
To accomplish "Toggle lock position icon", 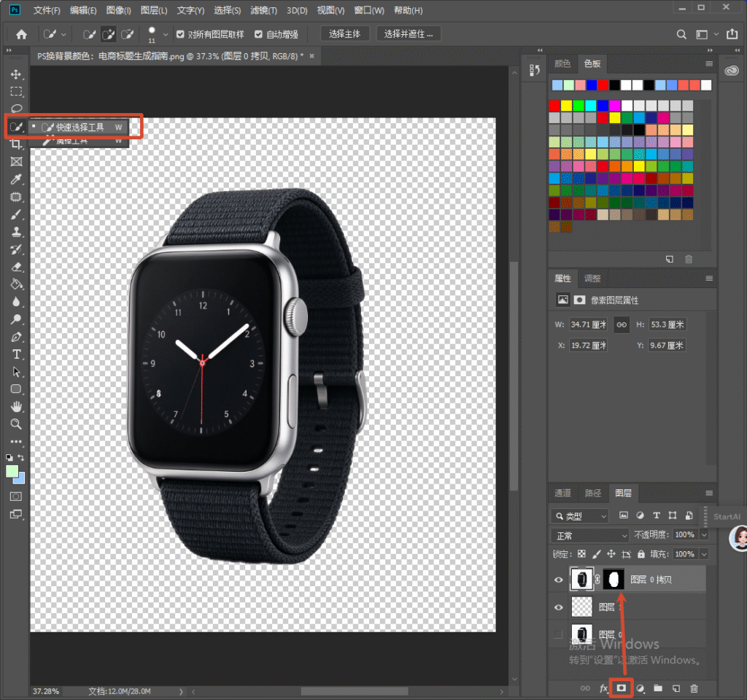I will [611, 554].
